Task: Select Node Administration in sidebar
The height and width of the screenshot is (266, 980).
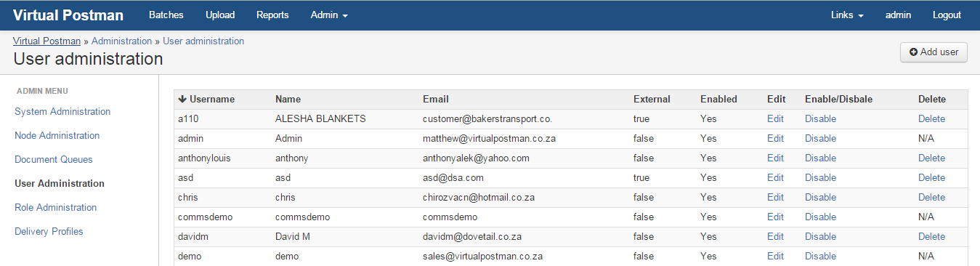Action: (57, 135)
